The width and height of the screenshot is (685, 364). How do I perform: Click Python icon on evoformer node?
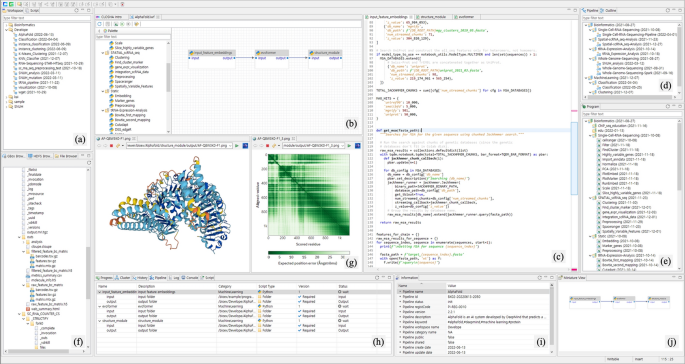coord(258,53)
